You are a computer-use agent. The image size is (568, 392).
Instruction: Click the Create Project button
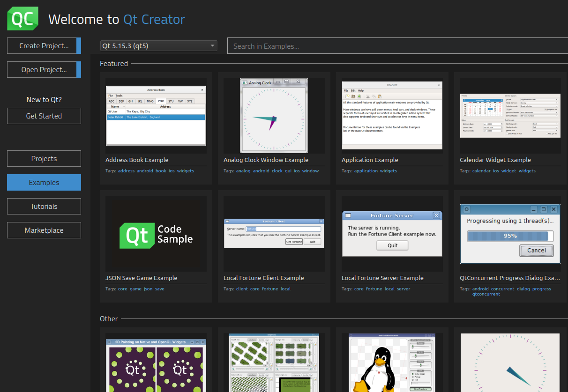click(x=44, y=46)
